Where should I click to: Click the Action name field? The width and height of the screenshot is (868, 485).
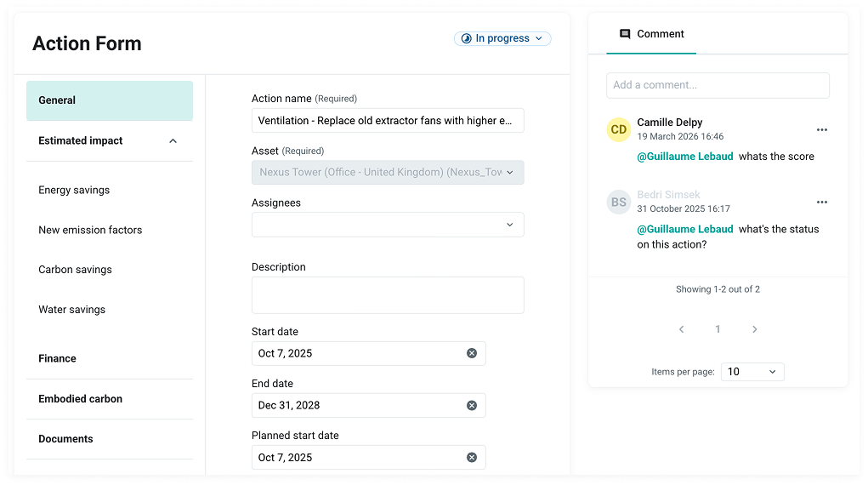point(388,120)
